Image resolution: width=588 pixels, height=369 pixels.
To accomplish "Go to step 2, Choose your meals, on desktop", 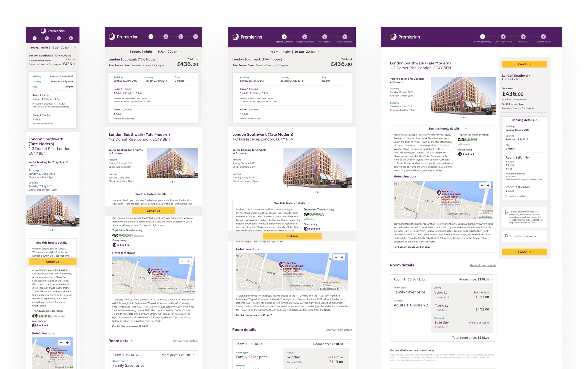I will [503, 37].
